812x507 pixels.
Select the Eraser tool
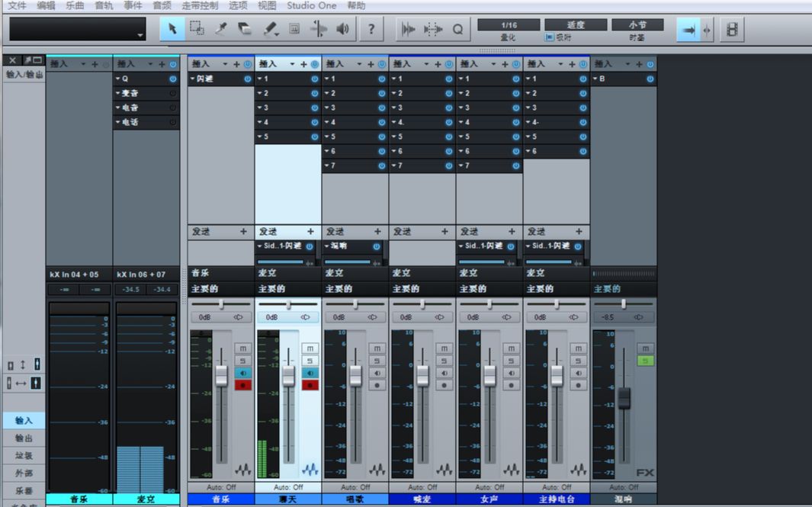(x=245, y=29)
